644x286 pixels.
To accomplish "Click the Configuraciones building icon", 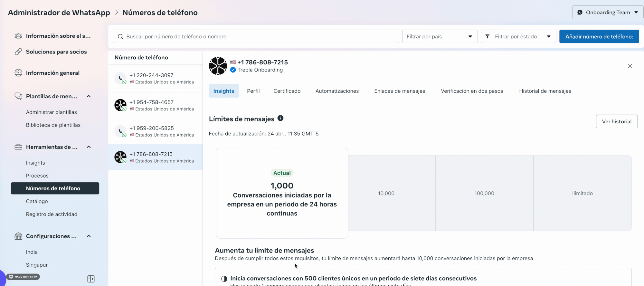I will click(x=18, y=236).
